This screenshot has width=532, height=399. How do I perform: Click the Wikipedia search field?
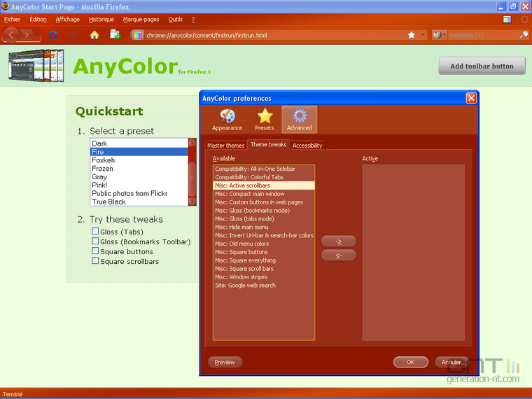484,35
